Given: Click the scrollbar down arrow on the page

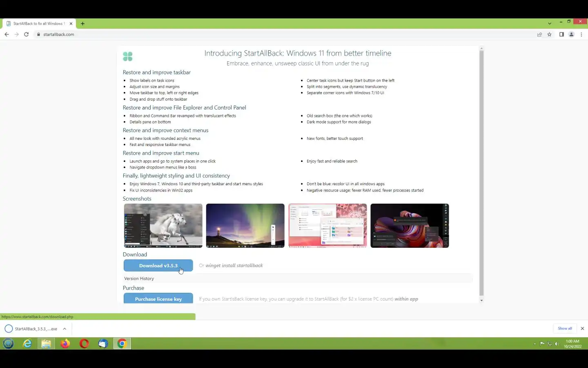Looking at the screenshot, I should click(481, 300).
